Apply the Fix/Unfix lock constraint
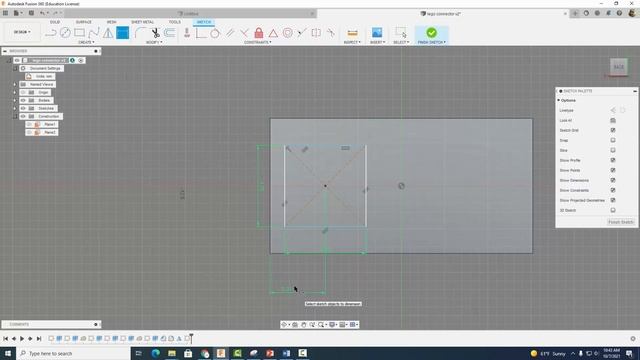This screenshot has height=360, width=640. tap(259, 33)
